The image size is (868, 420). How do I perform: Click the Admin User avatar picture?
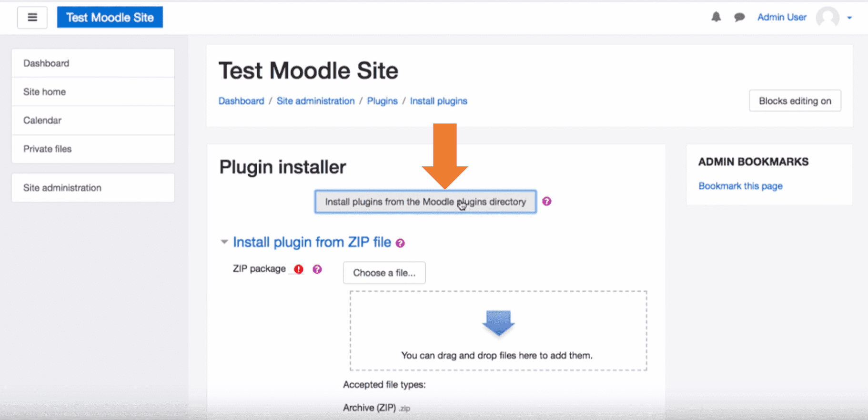pyautogui.click(x=828, y=17)
